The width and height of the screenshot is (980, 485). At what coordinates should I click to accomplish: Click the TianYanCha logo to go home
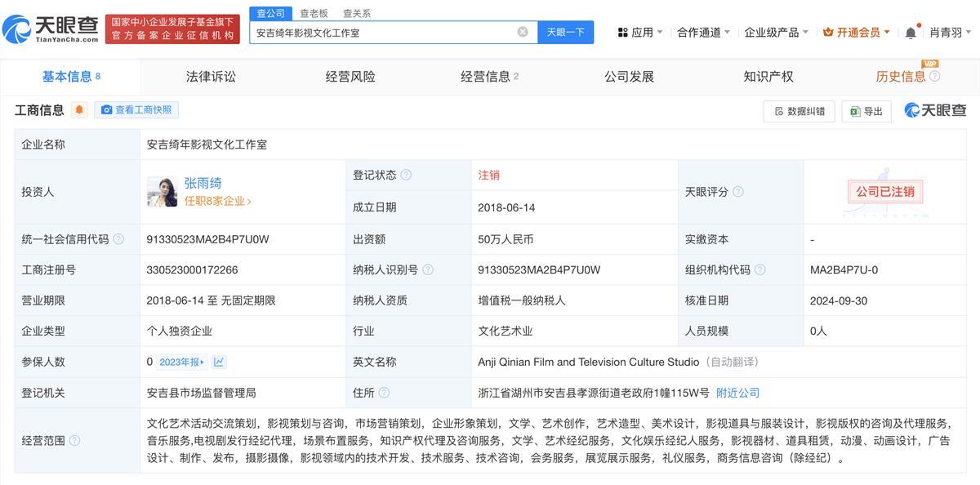tap(51, 29)
